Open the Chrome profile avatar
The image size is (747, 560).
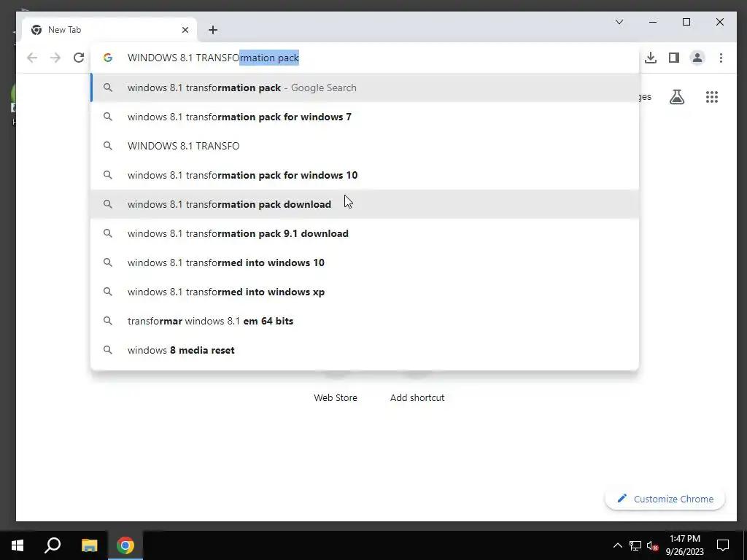click(x=697, y=58)
